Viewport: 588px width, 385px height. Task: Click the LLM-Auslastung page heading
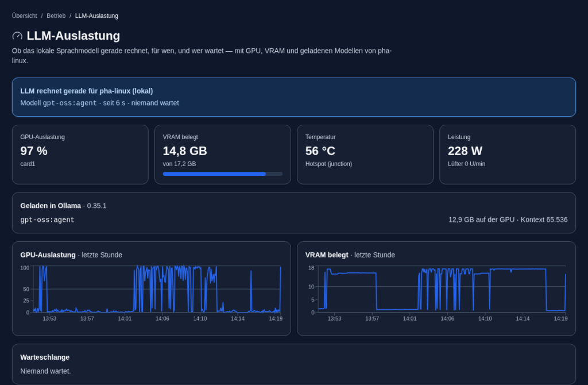pyautogui.click(x=73, y=36)
